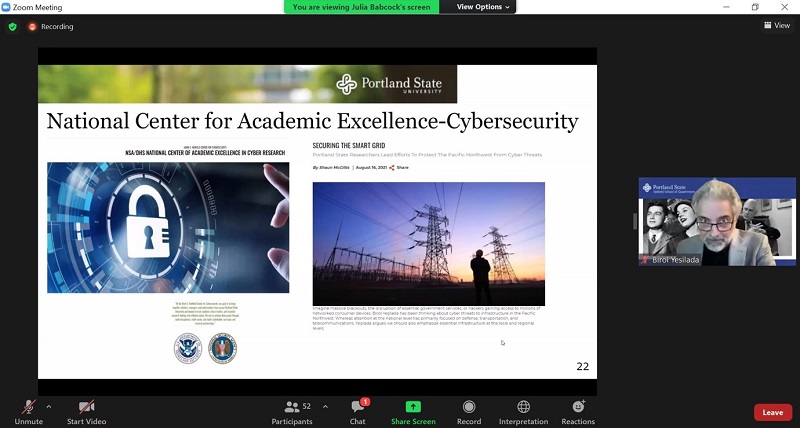
Task: Open the View Options dropdown
Action: 483,7
